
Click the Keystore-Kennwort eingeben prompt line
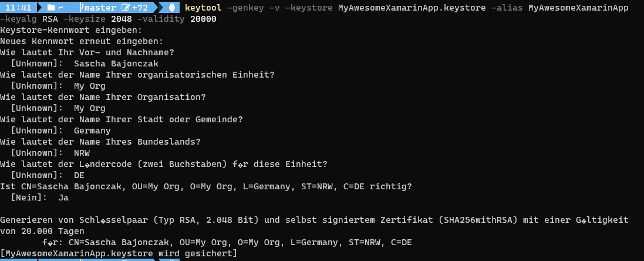(x=72, y=30)
